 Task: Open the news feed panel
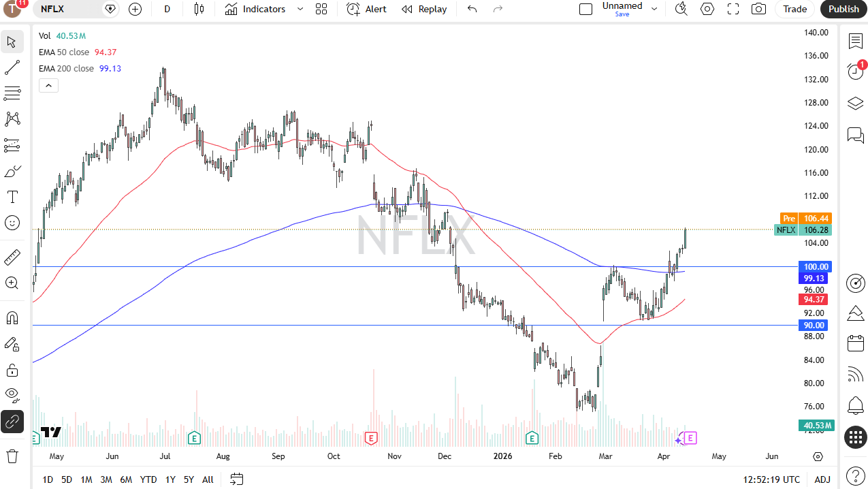pos(856,374)
